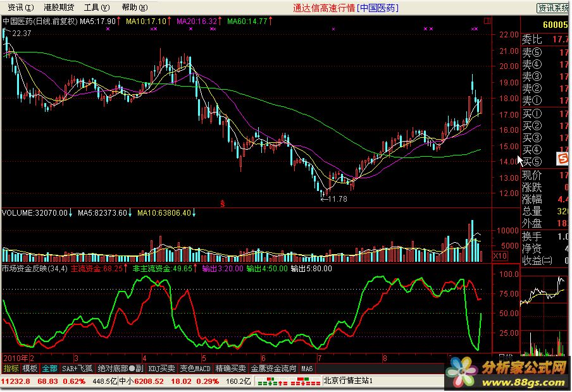The image size is (572, 392).
Task: Click the small chart window toggle icon
Action: tap(487, 21)
